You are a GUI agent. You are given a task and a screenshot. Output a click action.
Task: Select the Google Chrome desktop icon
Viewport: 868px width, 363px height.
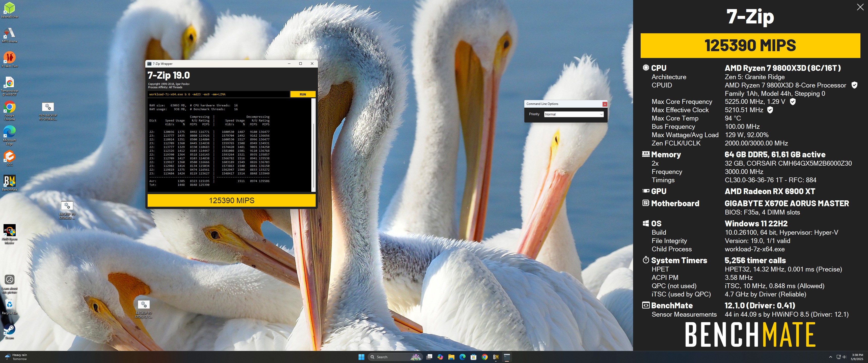click(x=9, y=111)
